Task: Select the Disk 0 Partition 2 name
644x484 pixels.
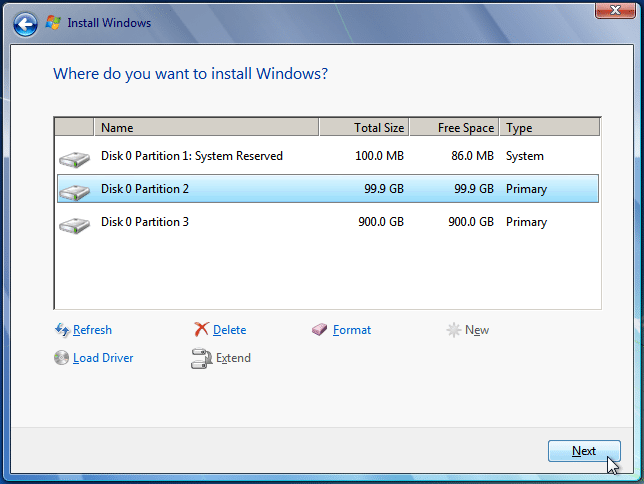Action: click(145, 189)
